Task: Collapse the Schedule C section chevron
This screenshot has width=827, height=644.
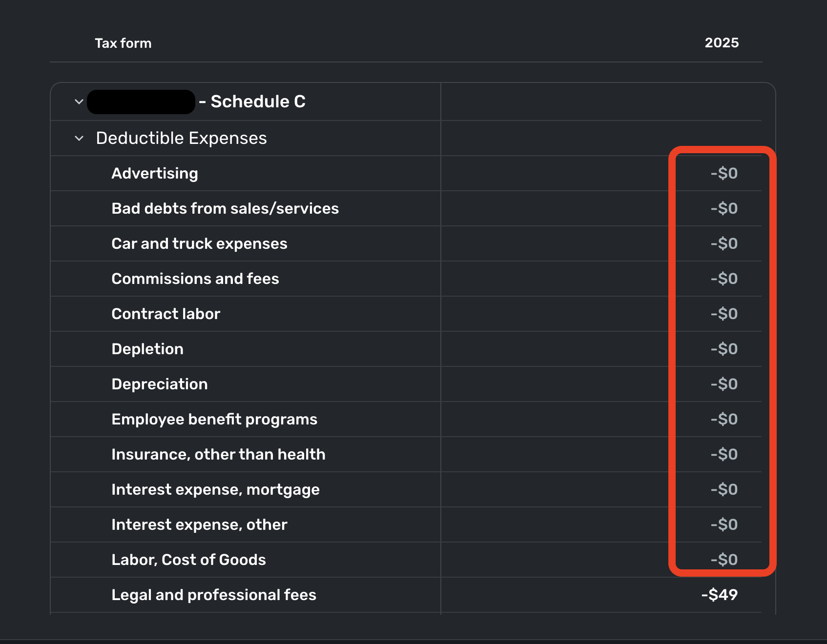Action: (x=79, y=101)
